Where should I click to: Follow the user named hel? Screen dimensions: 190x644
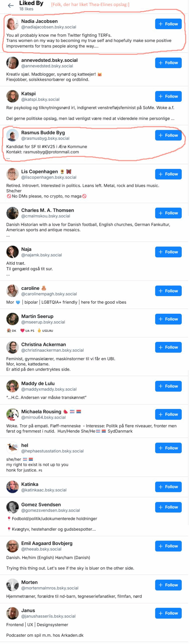[168, 448]
